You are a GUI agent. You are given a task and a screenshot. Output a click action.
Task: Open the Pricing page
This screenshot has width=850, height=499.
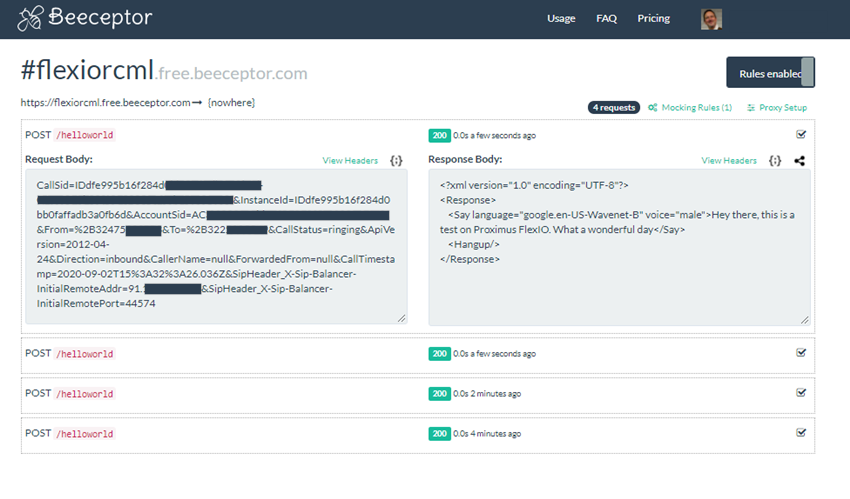[x=653, y=18]
